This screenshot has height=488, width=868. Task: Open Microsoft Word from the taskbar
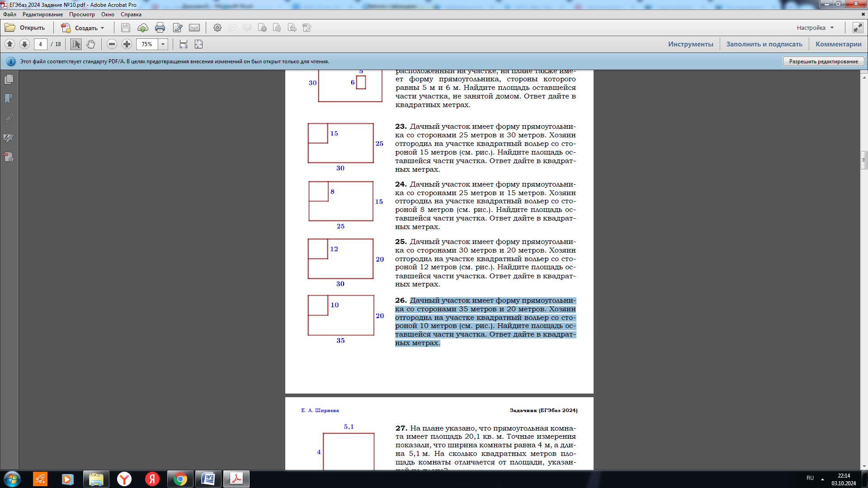[208, 479]
